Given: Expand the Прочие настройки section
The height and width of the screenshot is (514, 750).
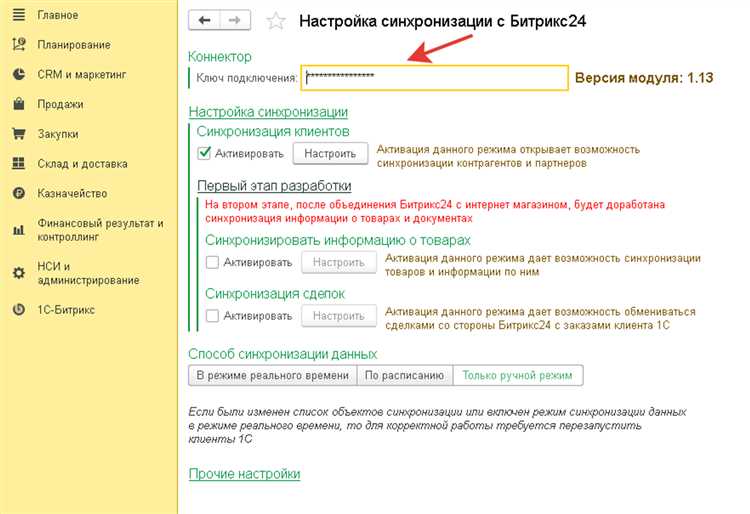Looking at the screenshot, I should [x=244, y=474].
